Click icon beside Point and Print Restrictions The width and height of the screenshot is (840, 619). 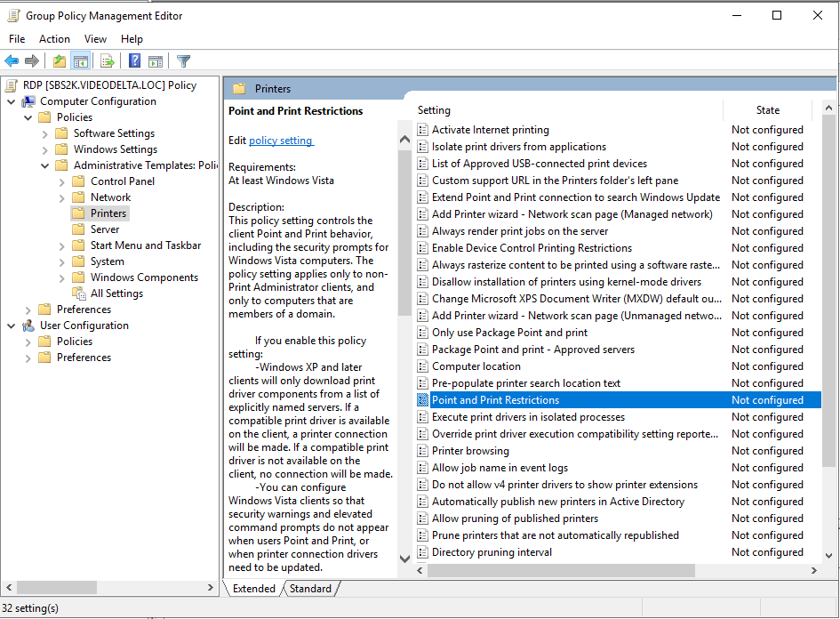pyautogui.click(x=423, y=400)
